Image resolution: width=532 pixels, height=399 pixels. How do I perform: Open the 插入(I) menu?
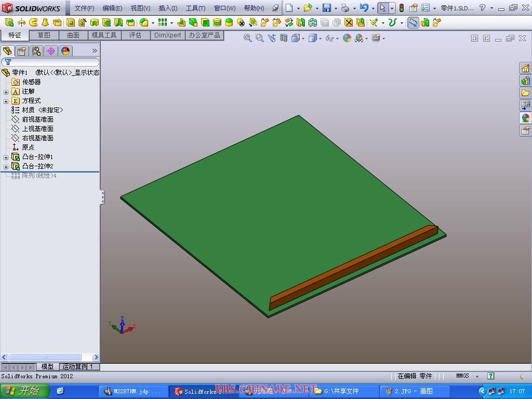[x=168, y=8]
